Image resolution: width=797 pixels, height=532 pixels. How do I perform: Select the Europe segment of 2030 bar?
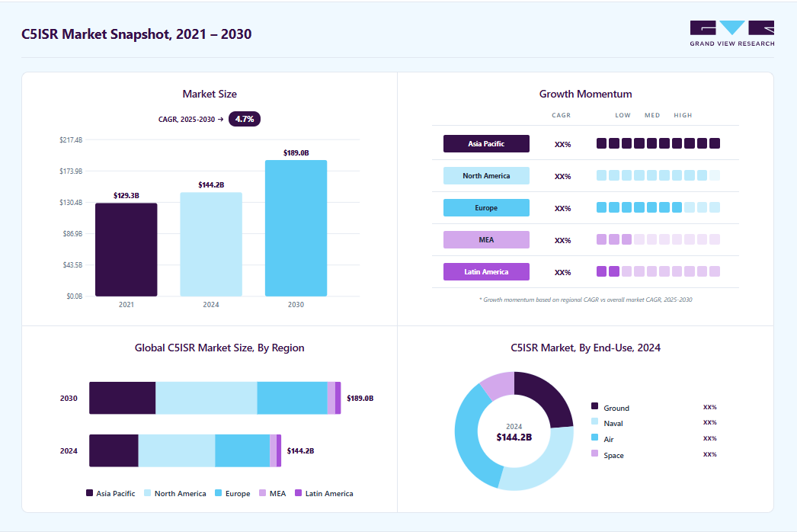(293, 398)
